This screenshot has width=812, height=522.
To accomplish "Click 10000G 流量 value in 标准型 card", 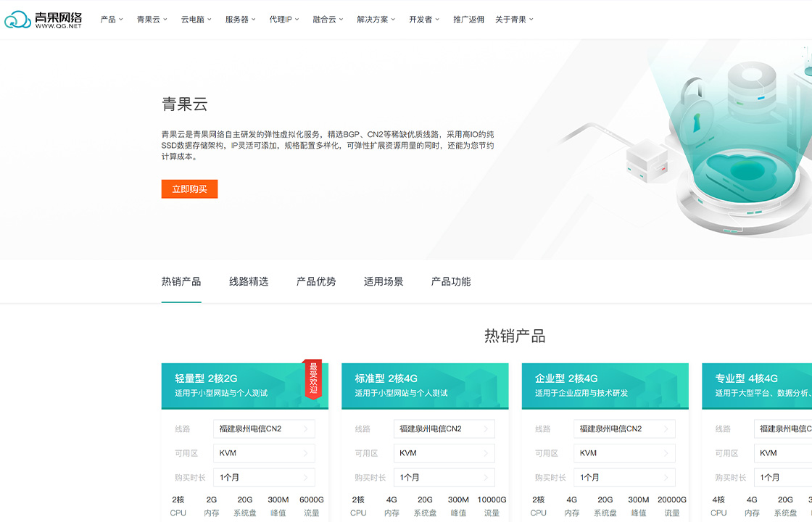I will (x=492, y=500).
